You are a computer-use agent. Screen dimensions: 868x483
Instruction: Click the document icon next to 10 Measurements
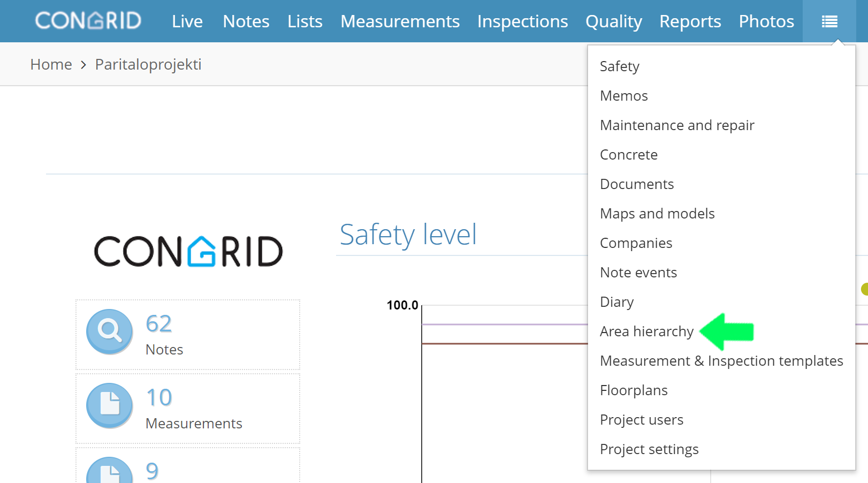(x=110, y=405)
